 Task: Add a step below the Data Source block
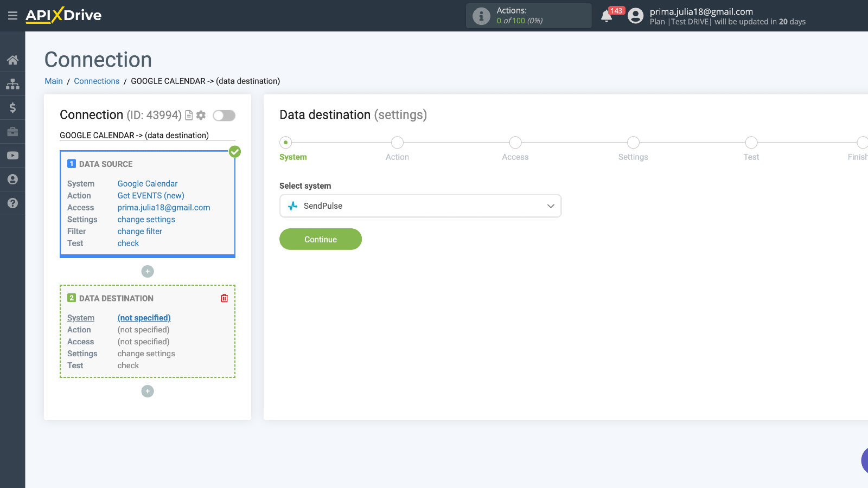[x=148, y=272]
